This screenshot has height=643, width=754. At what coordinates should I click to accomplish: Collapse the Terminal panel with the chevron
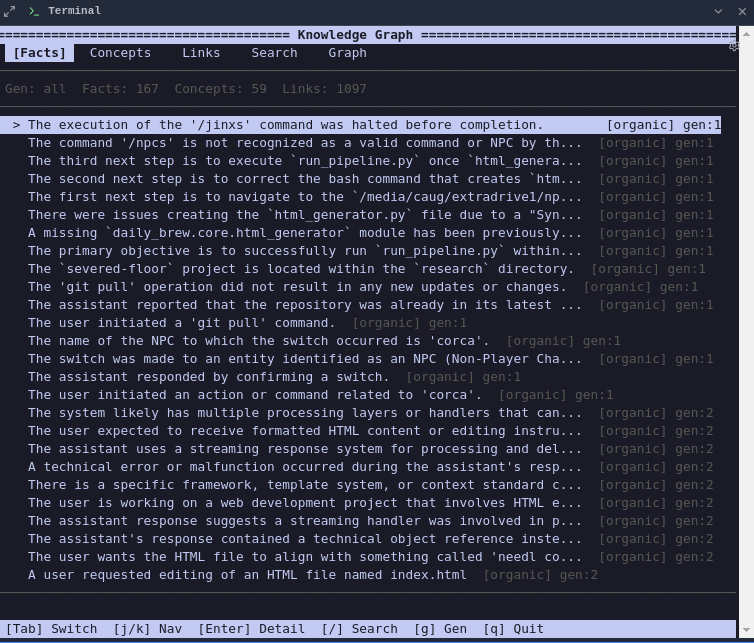(718, 11)
